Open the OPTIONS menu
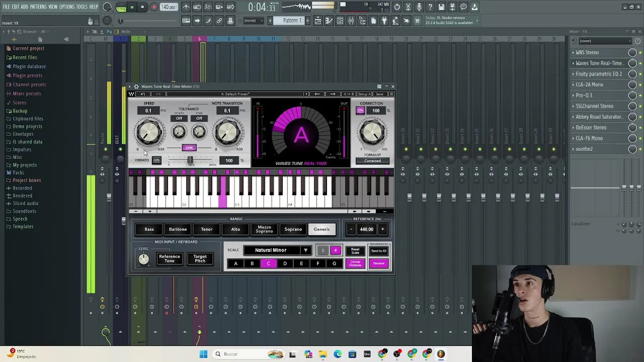The image size is (644, 362). (67, 7)
